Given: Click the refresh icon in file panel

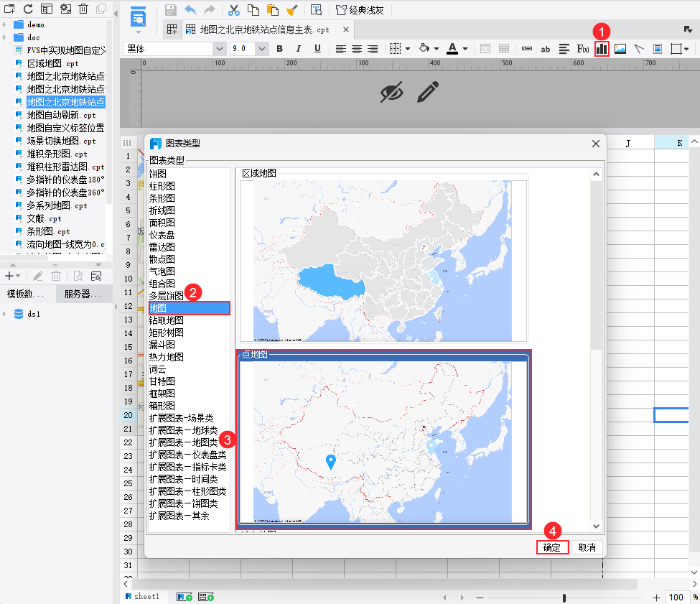Looking at the screenshot, I should click(x=28, y=9).
